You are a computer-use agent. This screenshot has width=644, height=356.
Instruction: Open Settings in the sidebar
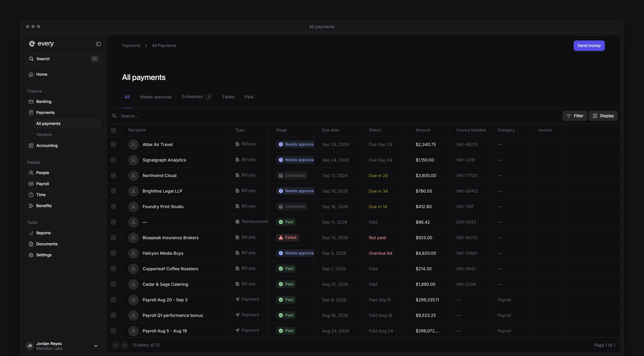(63, 255)
